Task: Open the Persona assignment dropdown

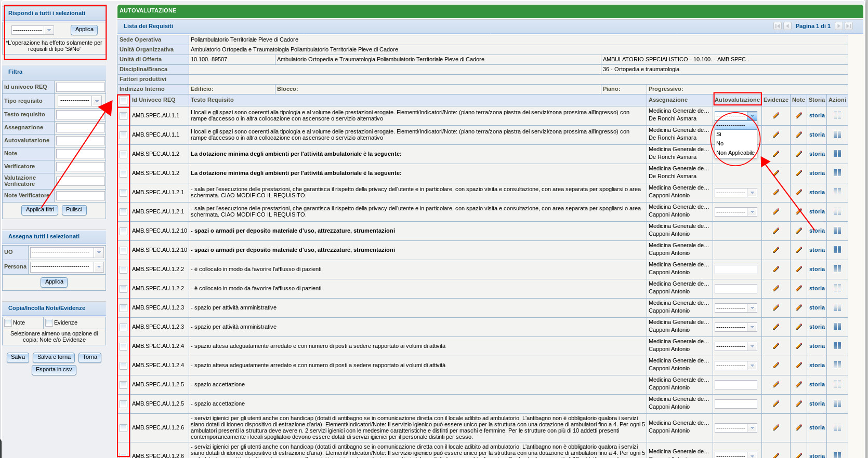Action: [x=99, y=267]
